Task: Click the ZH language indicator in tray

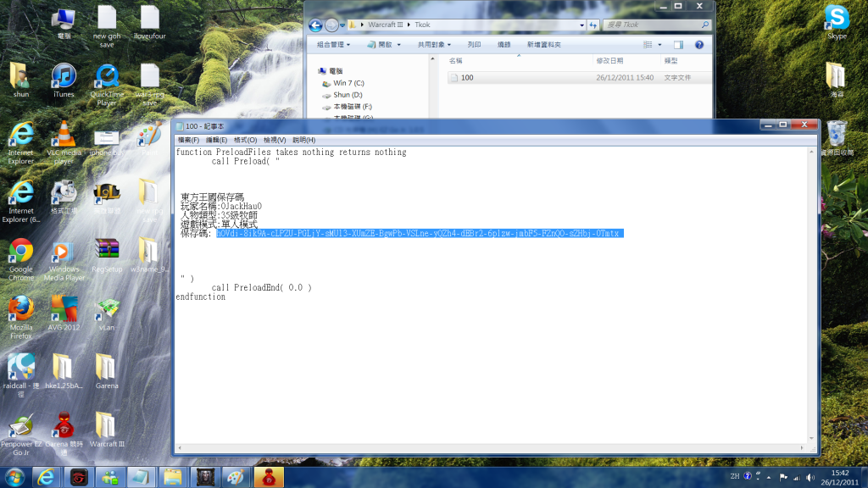Action: [x=735, y=476]
